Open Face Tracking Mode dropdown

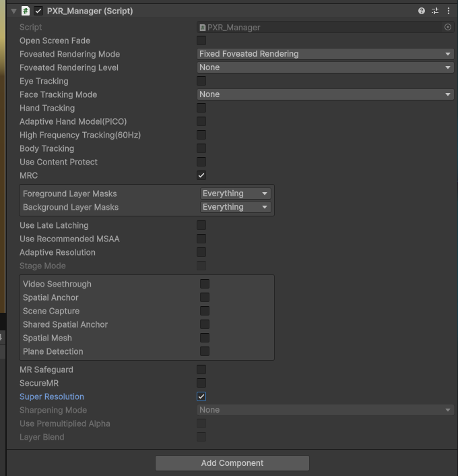(325, 94)
